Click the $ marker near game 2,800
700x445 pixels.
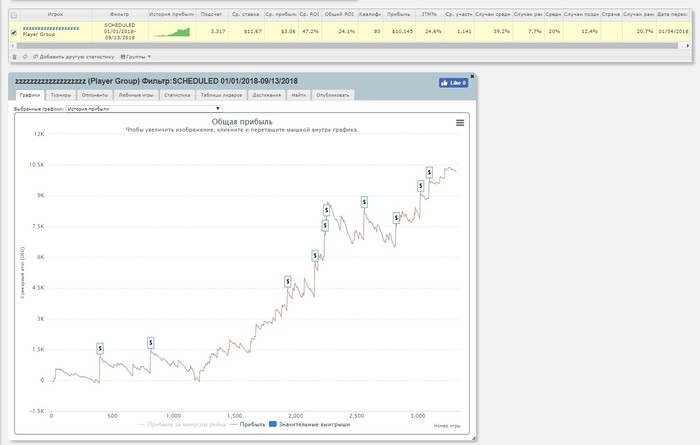click(x=396, y=218)
